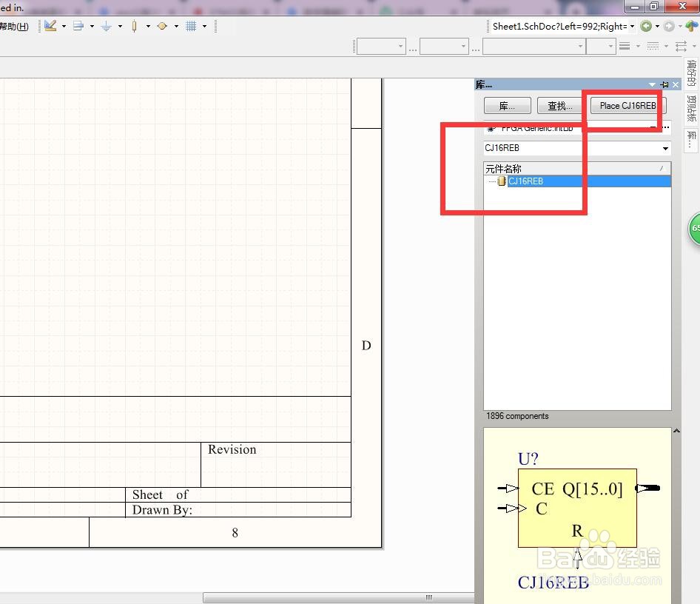
Task: Close the Libraries panel
Action: (x=676, y=84)
